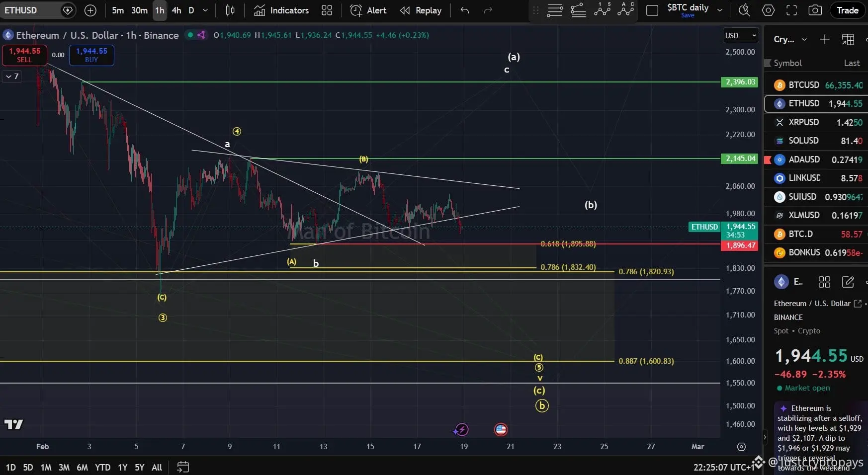Open the go-to-date calendar icon

(183, 467)
